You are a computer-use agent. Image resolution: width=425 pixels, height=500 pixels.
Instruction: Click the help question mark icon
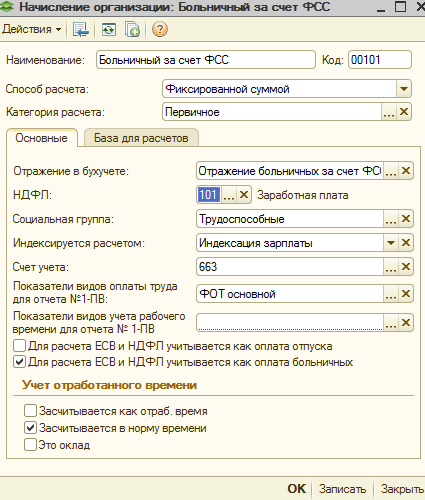160,29
